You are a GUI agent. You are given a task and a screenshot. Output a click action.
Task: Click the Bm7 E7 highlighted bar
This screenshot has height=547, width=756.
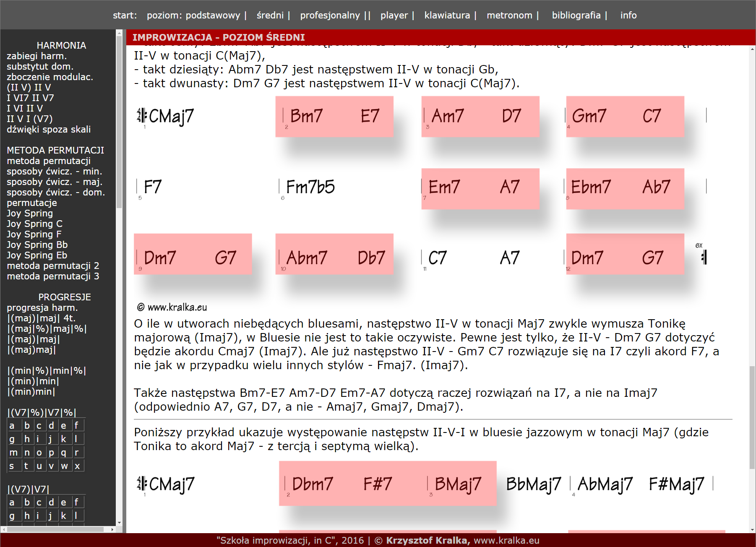pos(334,117)
